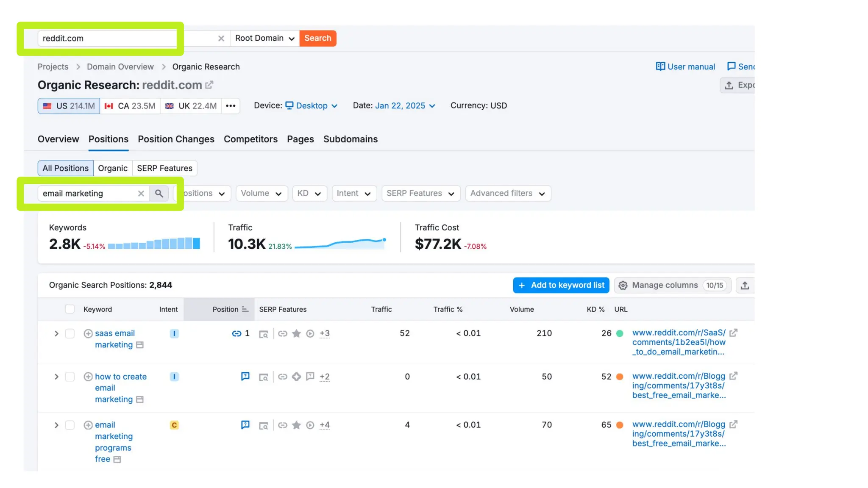Image resolution: width=868 pixels, height=488 pixels.
Task: Expand the Advanced filters dropdown
Action: click(x=508, y=194)
